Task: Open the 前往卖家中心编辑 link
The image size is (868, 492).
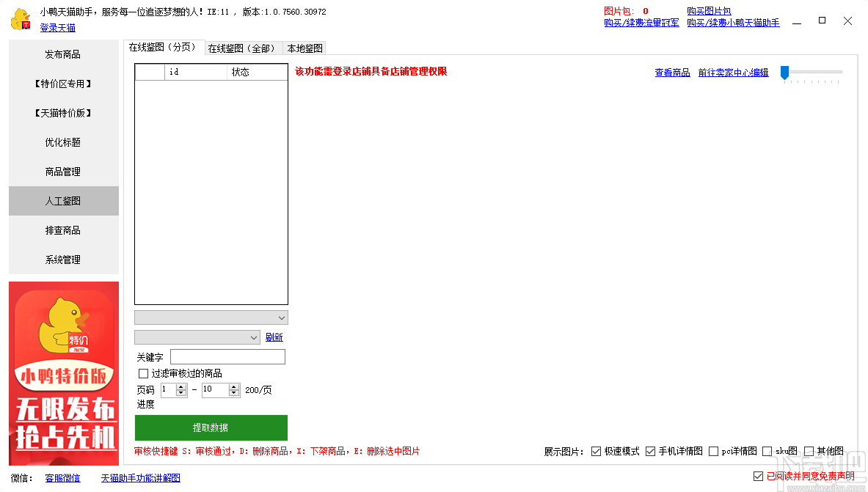Action: [x=733, y=73]
